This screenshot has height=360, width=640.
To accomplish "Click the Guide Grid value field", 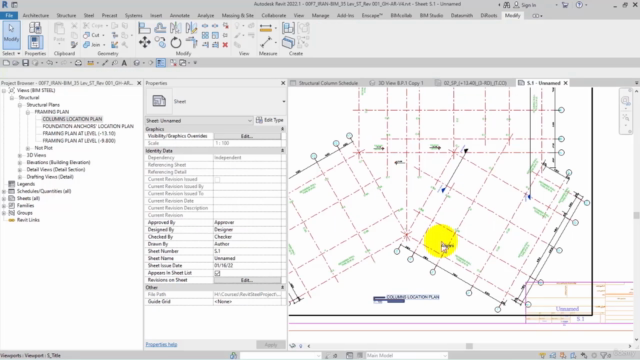I will point(247,302).
